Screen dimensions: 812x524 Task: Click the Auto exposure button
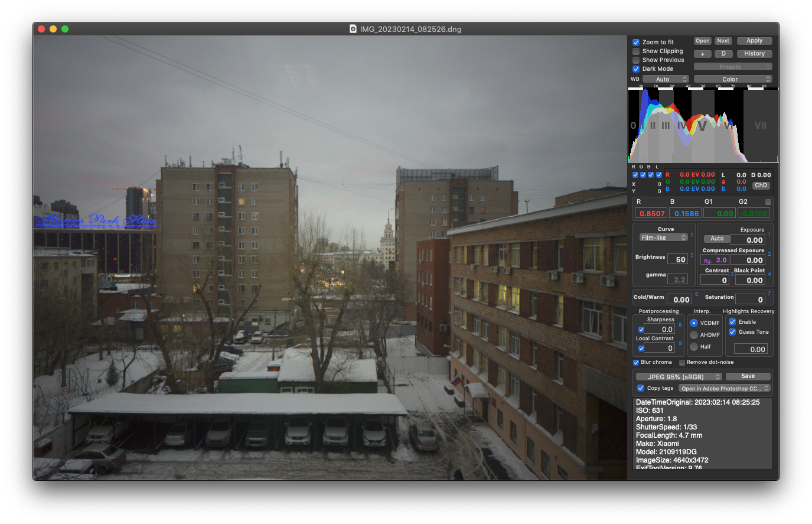(x=717, y=239)
